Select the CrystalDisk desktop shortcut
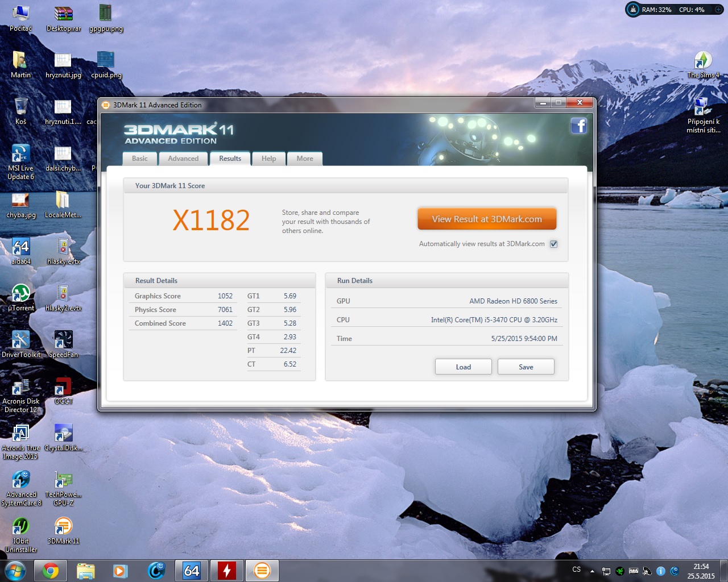The image size is (728, 582). point(64,438)
